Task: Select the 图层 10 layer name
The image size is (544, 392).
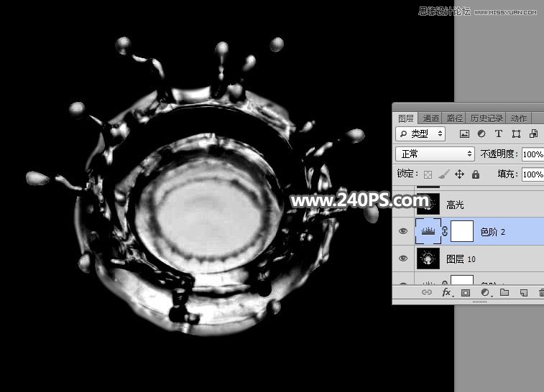Action: (461, 259)
